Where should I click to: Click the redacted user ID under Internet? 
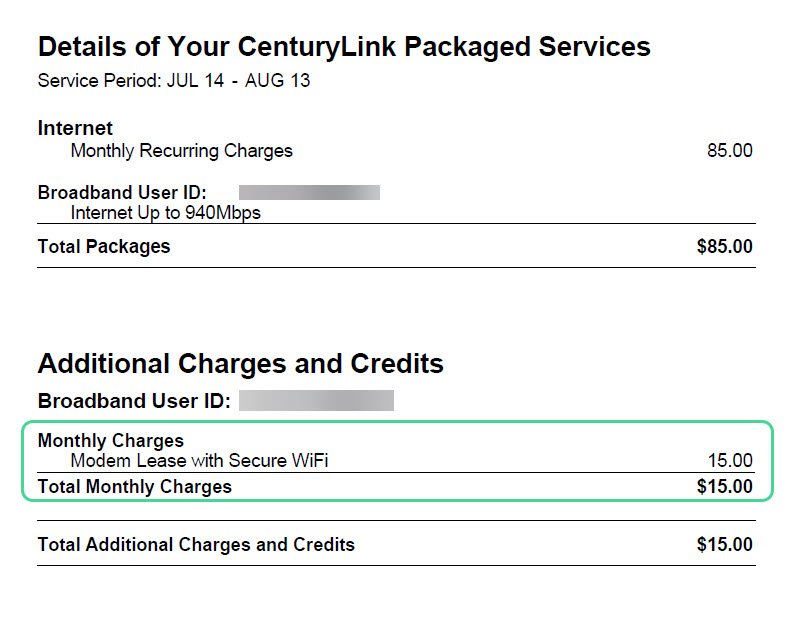click(x=309, y=192)
